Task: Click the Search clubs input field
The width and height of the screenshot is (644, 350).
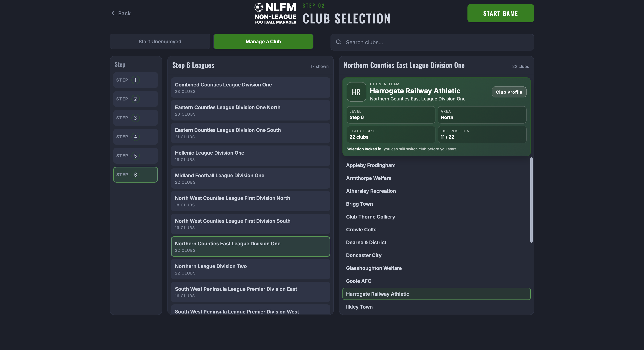Action: pos(432,42)
